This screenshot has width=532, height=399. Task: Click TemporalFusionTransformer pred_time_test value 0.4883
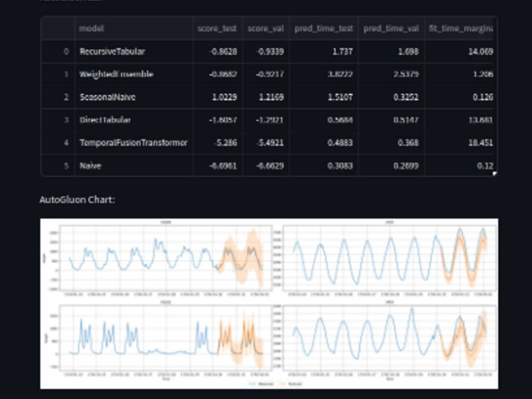pos(323,143)
